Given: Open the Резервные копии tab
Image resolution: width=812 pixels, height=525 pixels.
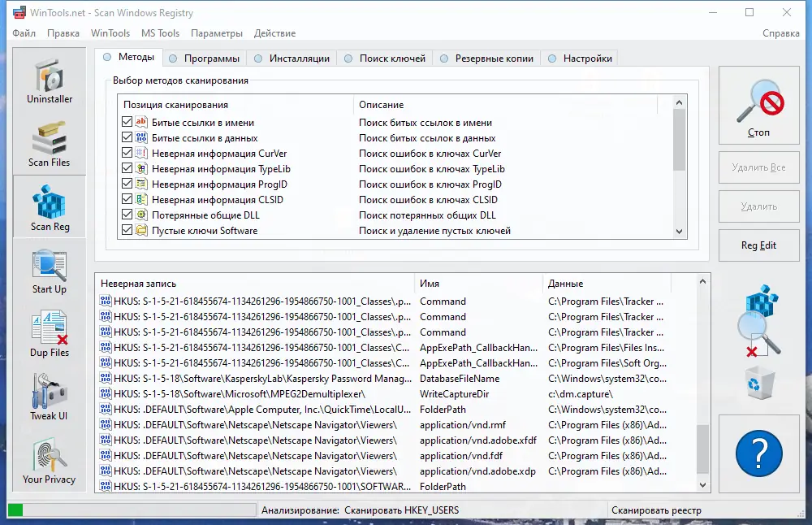Looking at the screenshot, I should [486, 59].
